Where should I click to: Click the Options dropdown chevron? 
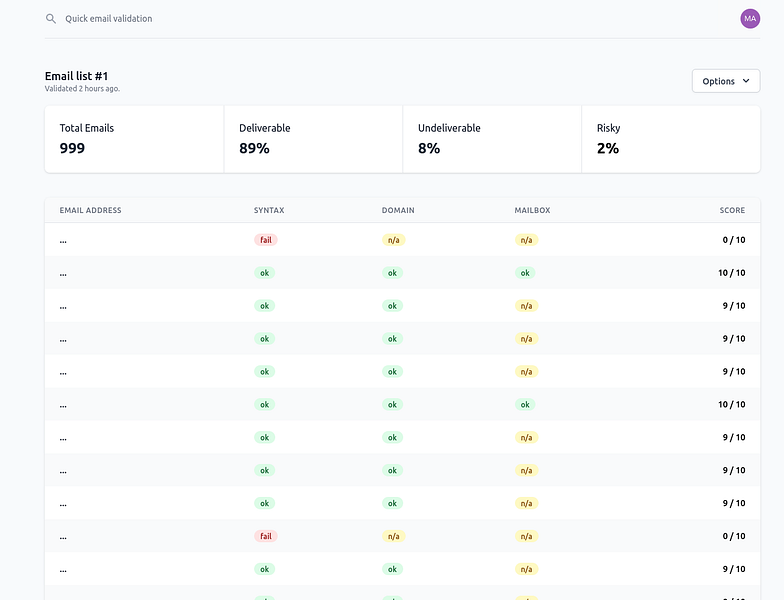[746, 81]
